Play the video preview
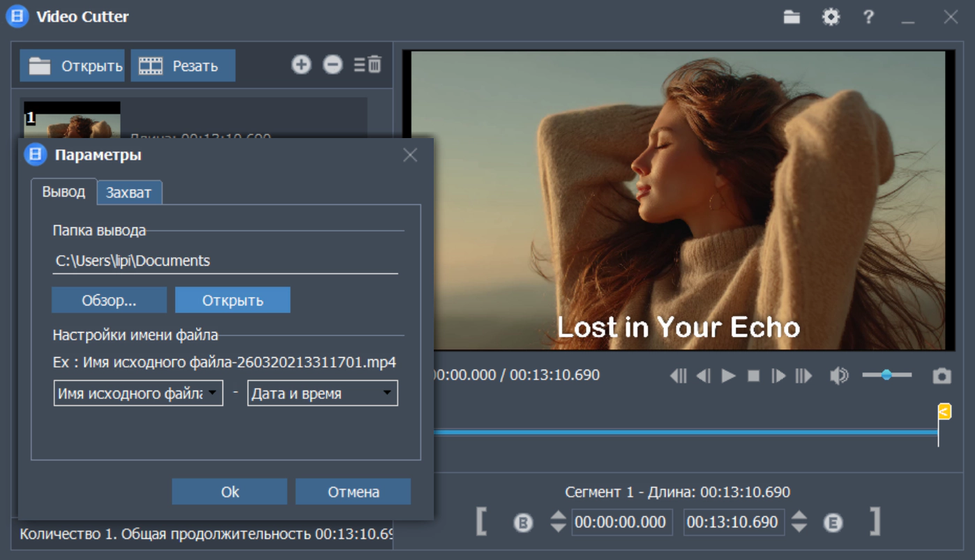 coord(729,376)
